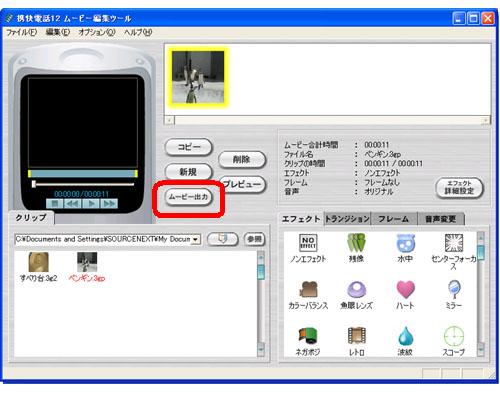The height and width of the screenshot is (397, 500).
Task: Click the オリジナル audio value text
Action: point(378,191)
